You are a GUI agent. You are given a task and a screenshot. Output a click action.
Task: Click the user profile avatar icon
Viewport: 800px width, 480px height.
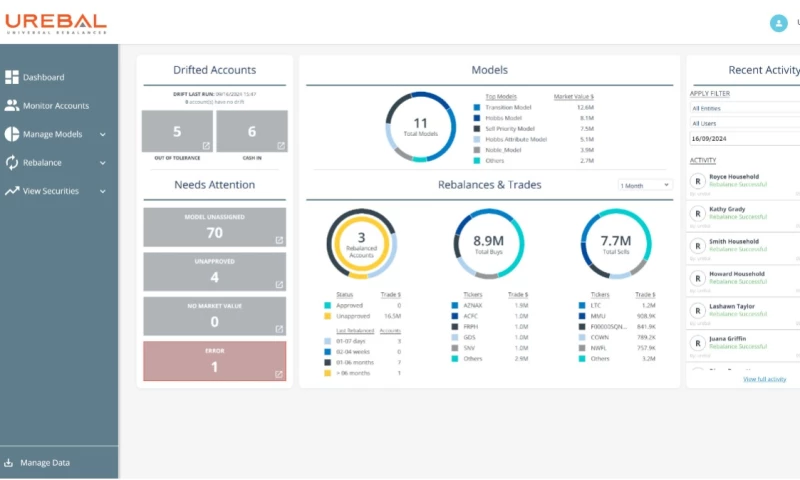pyautogui.click(x=778, y=23)
